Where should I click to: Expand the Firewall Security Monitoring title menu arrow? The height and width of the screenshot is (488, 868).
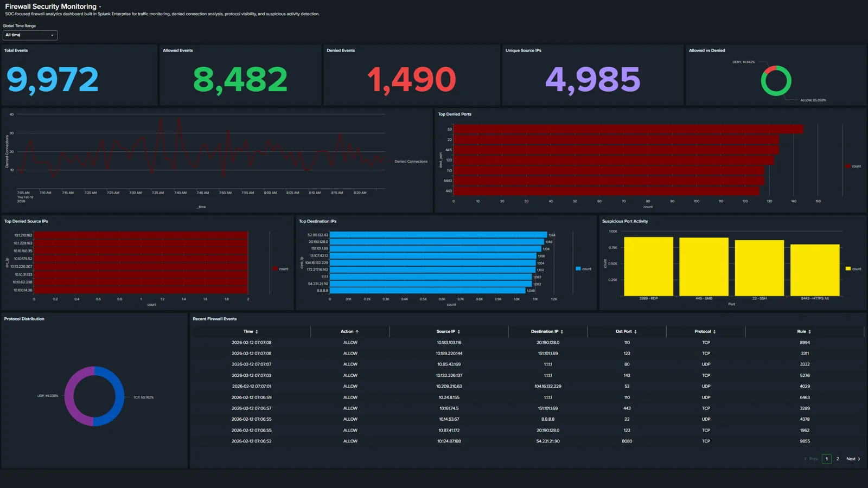[100, 7]
